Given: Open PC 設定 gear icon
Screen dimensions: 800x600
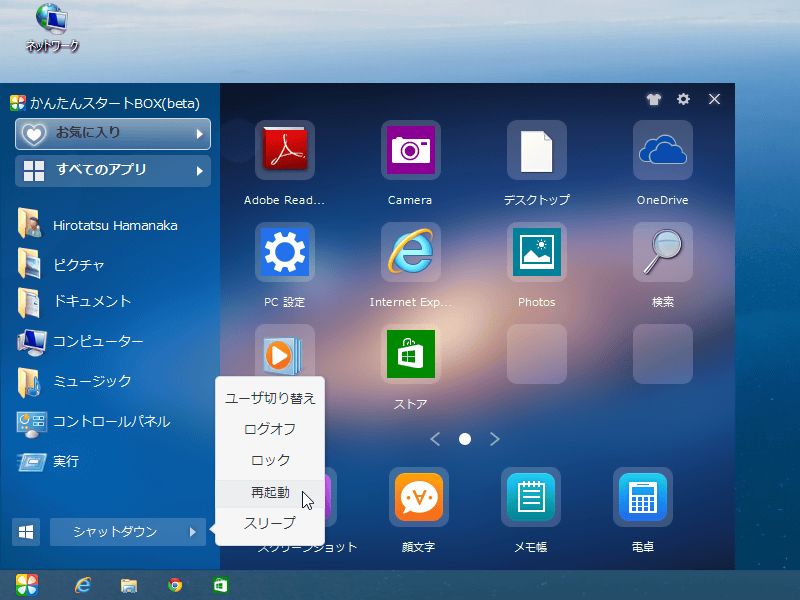Looking at the screenshot, I should [285, 252].
